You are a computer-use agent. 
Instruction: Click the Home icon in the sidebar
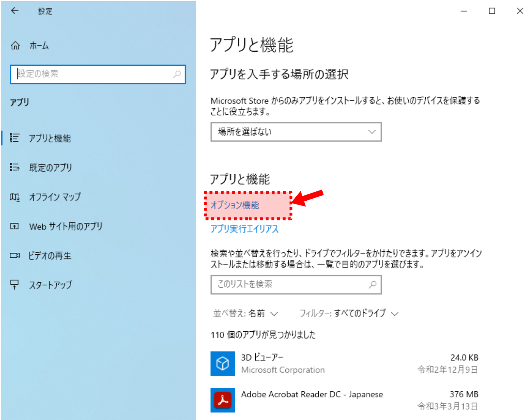(15, 45)
